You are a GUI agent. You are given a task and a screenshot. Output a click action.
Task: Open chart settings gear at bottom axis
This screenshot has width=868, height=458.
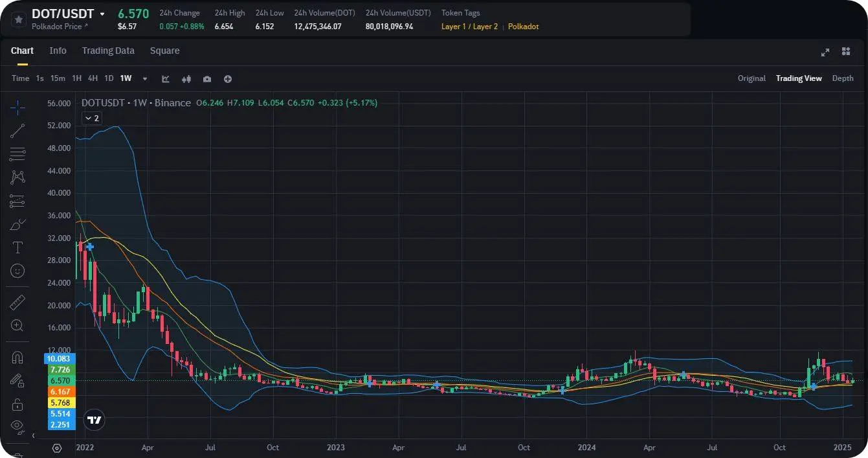pos(57,448)
